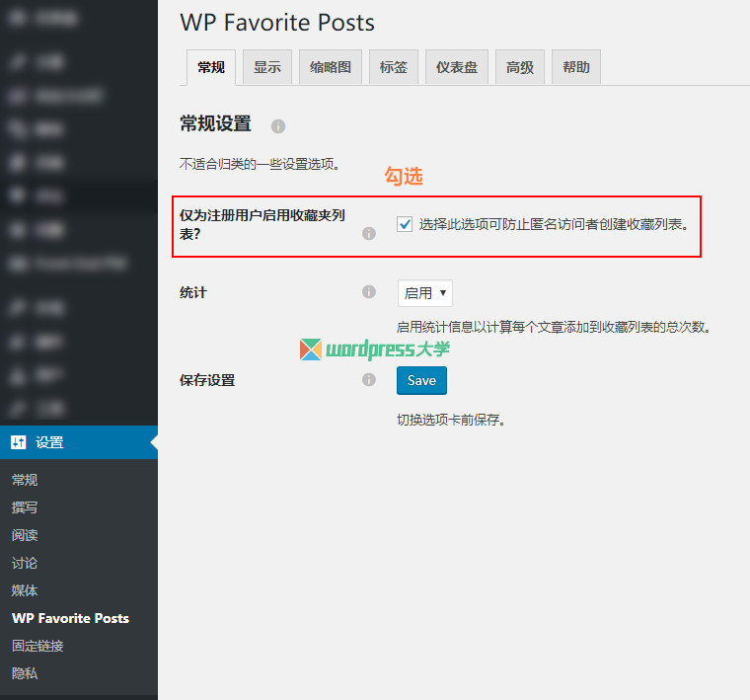The width and height of the screenshot is (750, 700).
Task: Click the WP Favorite Posts page title
Action: coord(277,23)
